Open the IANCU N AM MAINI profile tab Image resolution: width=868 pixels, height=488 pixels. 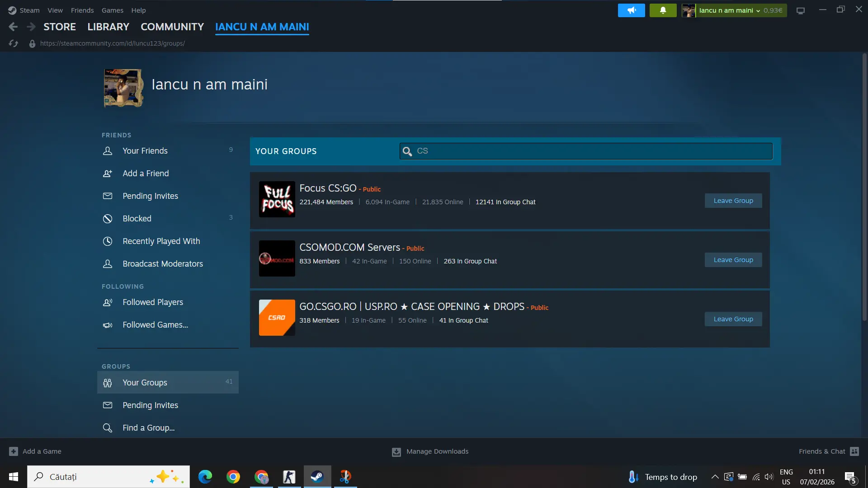[262, 27]
